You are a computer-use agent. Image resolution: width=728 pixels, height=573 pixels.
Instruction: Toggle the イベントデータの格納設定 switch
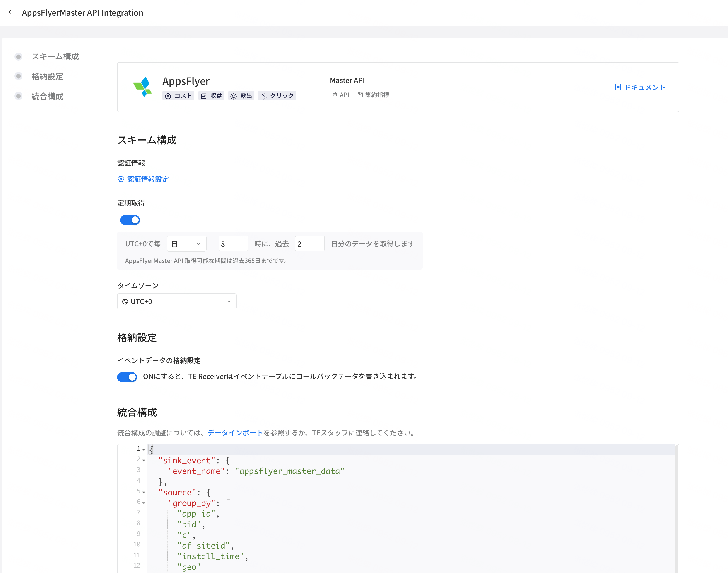127,377
